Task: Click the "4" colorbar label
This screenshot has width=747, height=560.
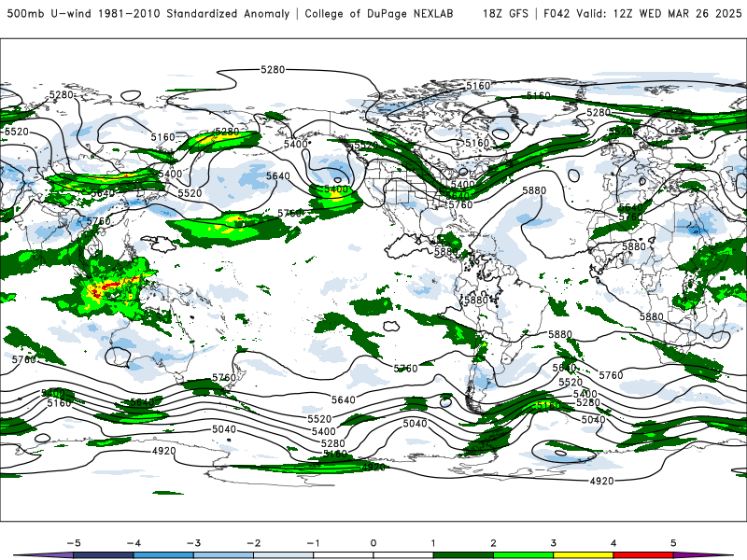Action: tap(613, 543)
